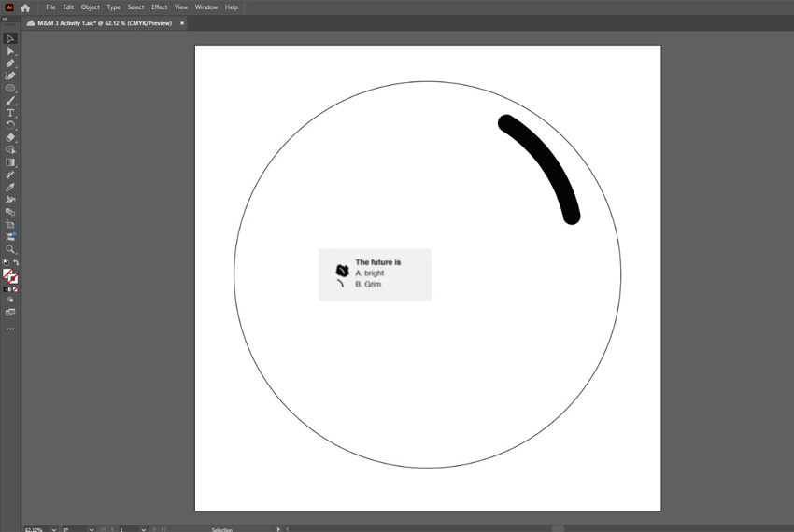Select the Direct Selection tool

(10, 51)
